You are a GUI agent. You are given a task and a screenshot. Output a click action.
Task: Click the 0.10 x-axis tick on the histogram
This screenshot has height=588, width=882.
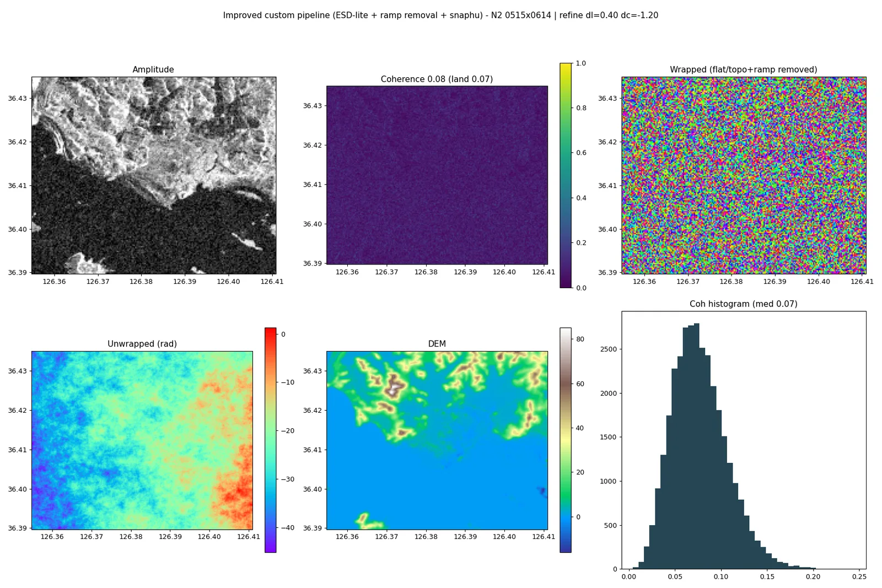click(720, 577)
